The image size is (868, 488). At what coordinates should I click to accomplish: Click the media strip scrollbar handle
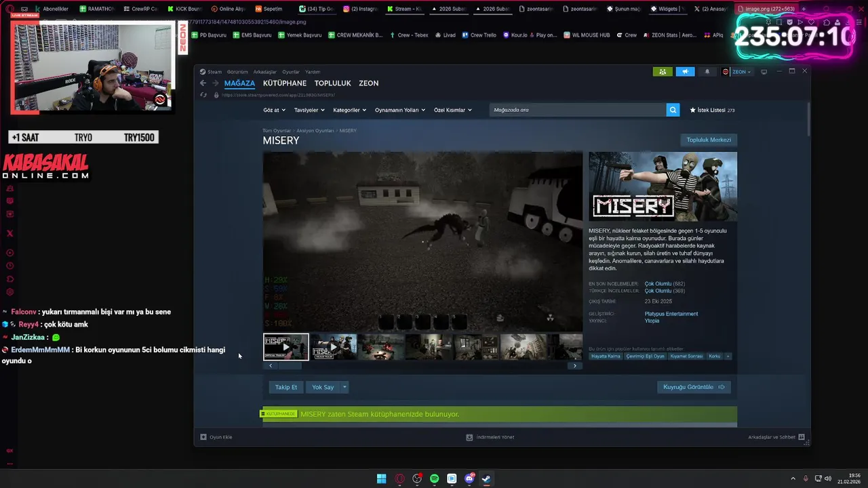tap(290, 366)
